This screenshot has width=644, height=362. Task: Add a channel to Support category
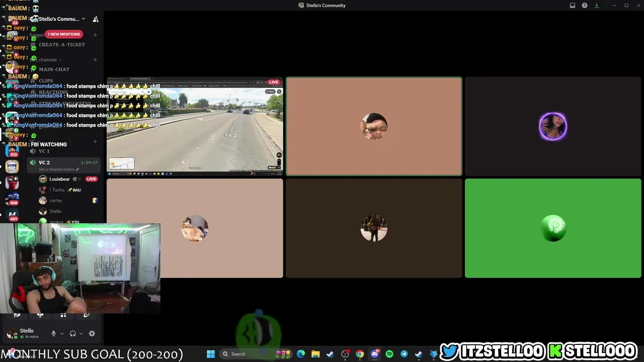[95, 35]
